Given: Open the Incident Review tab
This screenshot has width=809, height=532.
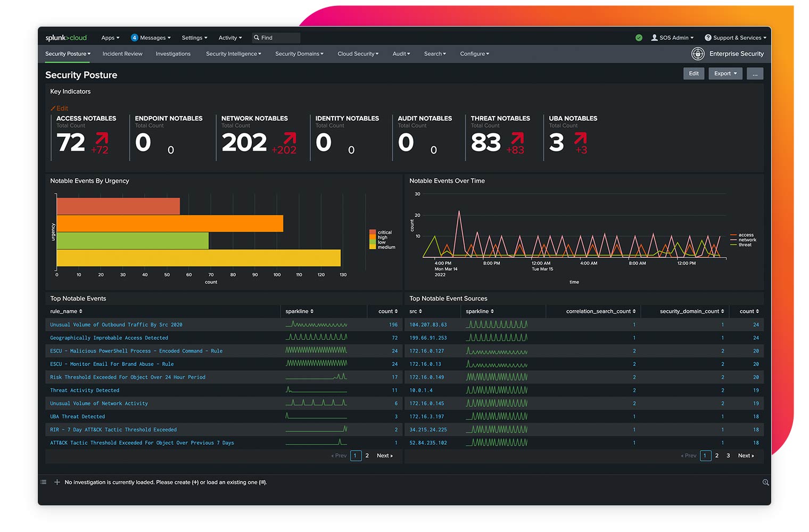Looking at the screenshot, I should coord(122,54).
